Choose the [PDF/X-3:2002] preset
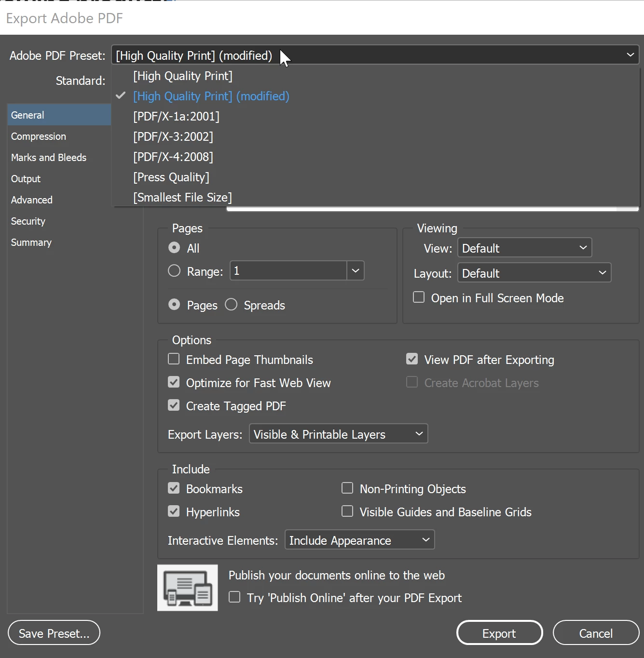The height and width of the screenshot is (658, 644). pos(375,137)
